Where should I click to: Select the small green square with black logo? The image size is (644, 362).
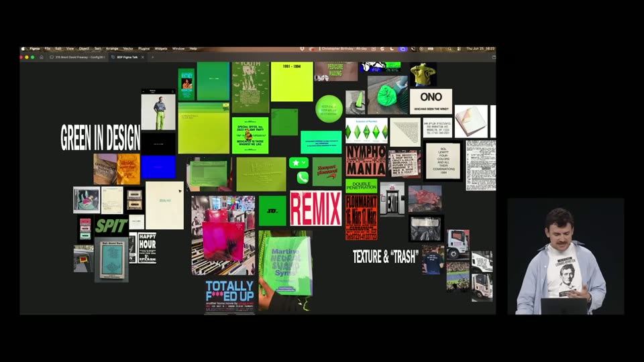point(272,211)
